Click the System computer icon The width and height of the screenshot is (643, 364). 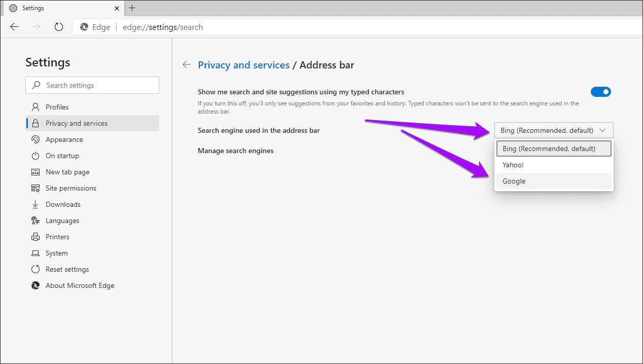pyautogui.click(x=35, y=253)
